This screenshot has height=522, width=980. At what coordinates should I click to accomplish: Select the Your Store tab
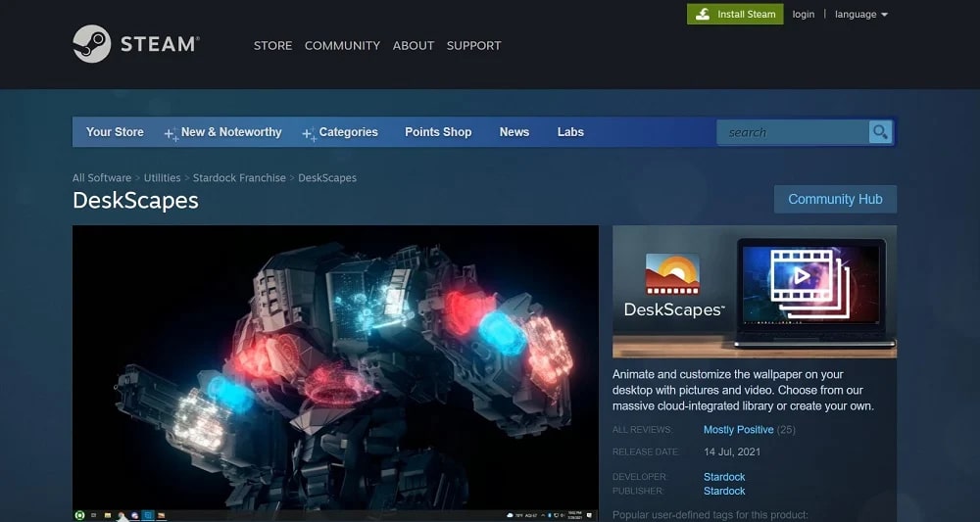tap(115, 132)
